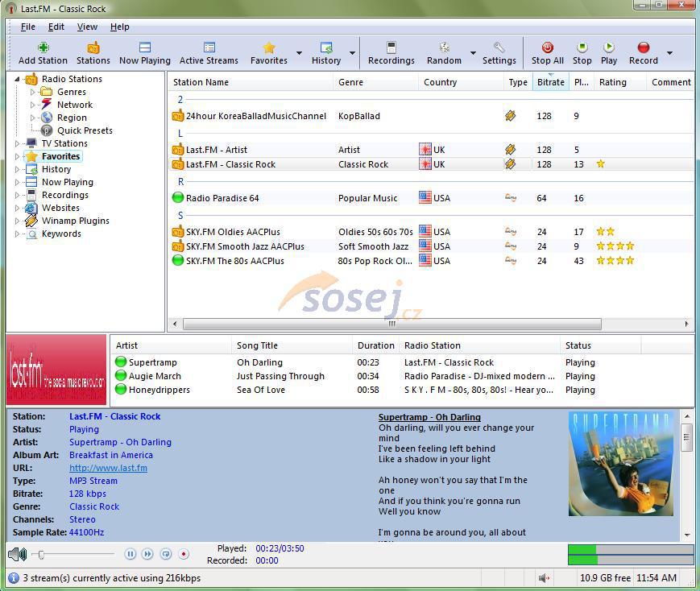The height and width of the screenshot is (591, 700).
Task: Expand the TV Stations tree node
Action: click(x=17, y=143)
